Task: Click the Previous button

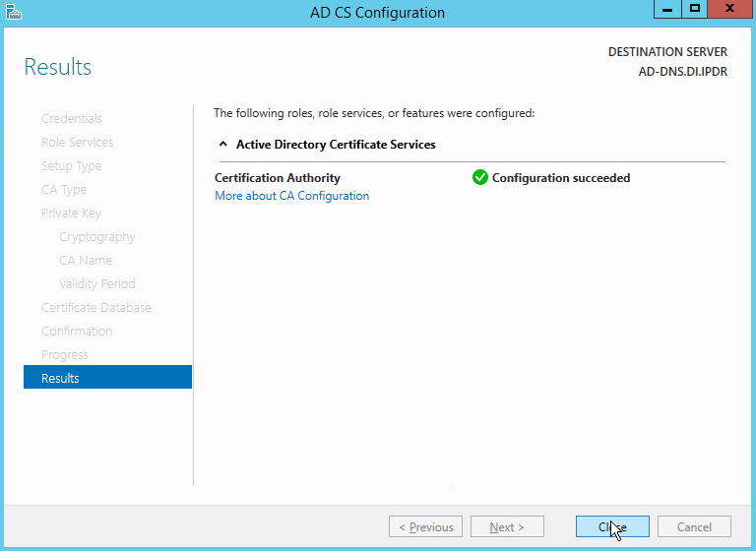Action: (x=425, y=526)
